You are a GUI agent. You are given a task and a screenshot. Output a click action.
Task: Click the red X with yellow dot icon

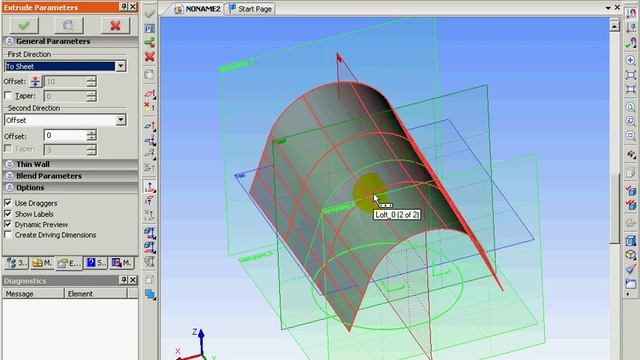[149, 107]
